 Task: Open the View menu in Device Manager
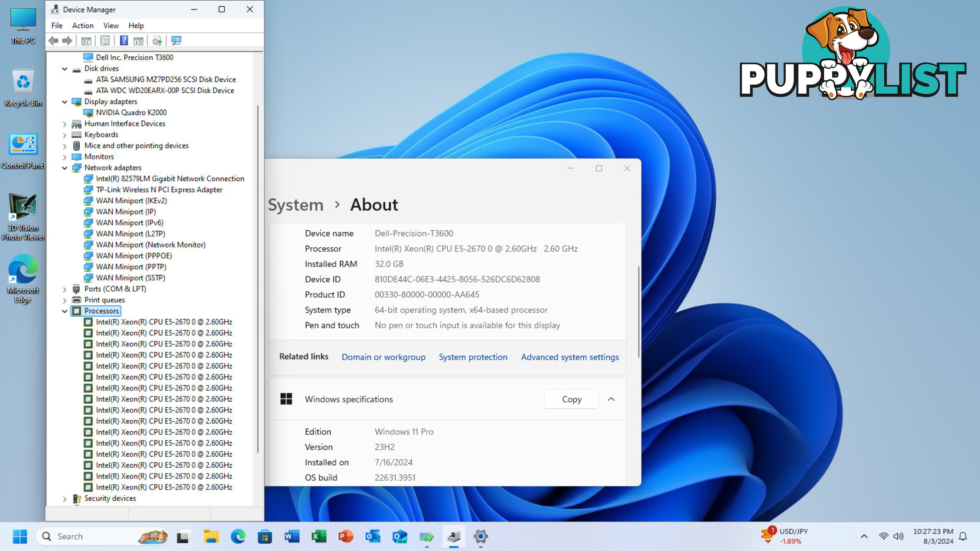111,26
